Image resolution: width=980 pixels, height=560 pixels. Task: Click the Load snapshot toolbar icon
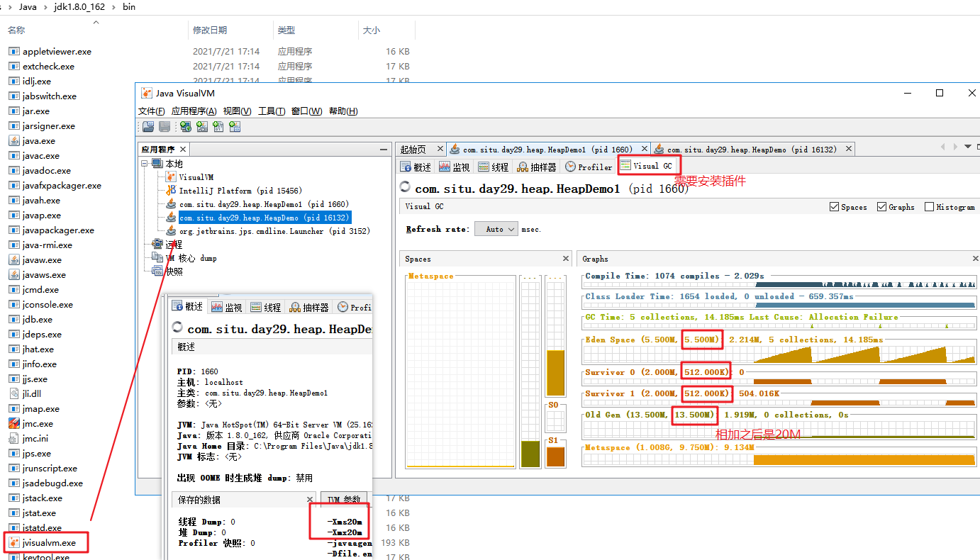[147, 127]
